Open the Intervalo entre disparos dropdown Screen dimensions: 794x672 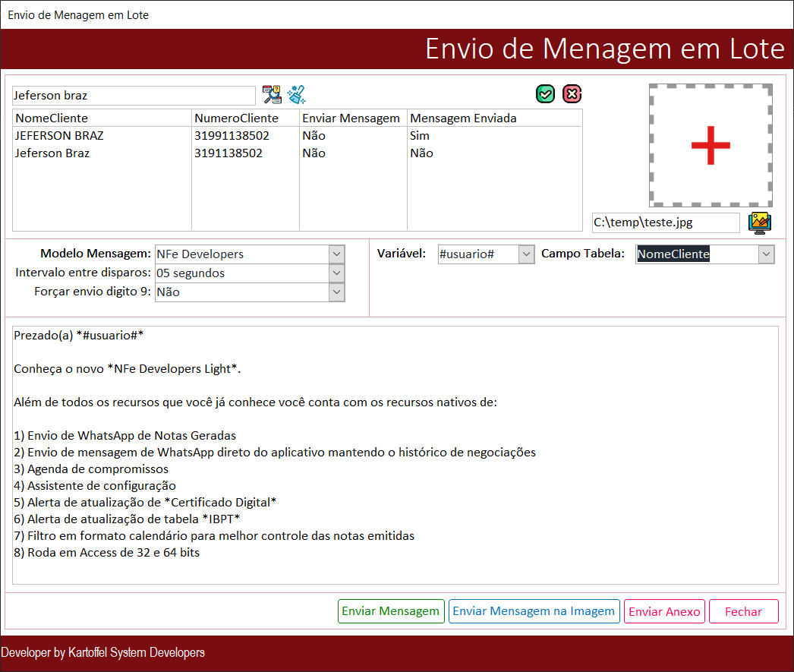coord(337,273)
